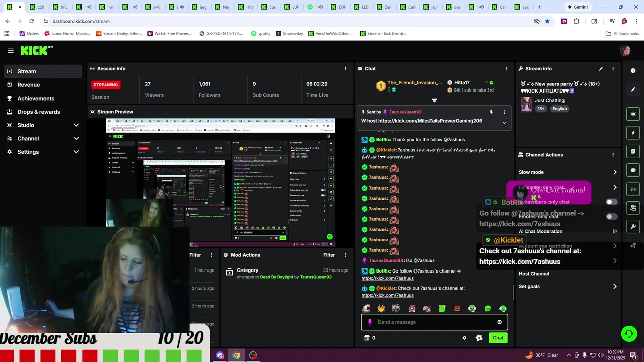The image size is (644, 362).
Task: Click the camera icon in right sidebar
Action: coord(633,208)
